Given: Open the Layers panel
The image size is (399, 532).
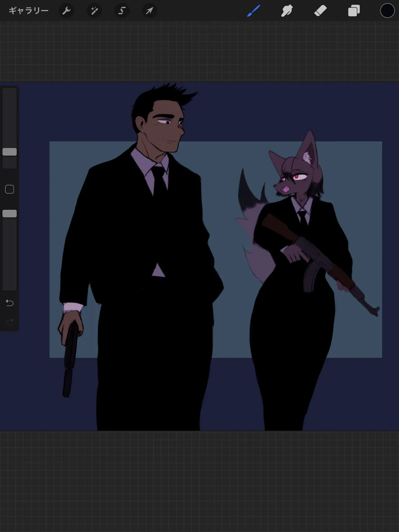Looking at the screenshot, I should tap(354, 11).
